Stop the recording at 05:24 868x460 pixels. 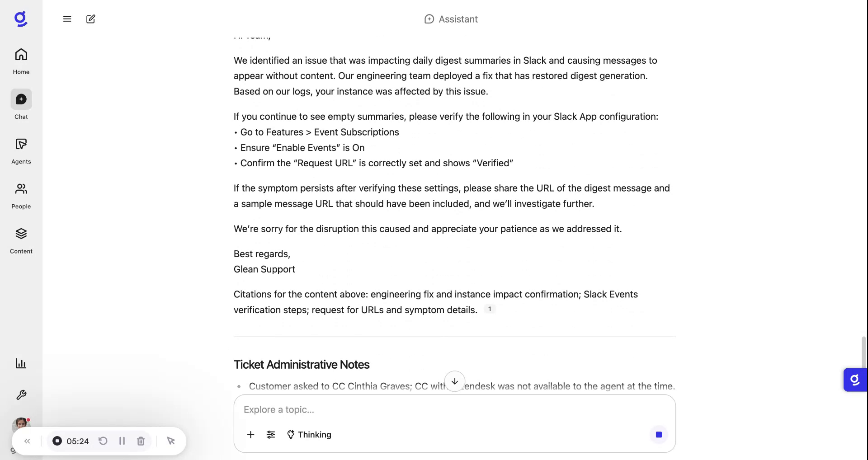pyautogui.click(x=57, y=441)
